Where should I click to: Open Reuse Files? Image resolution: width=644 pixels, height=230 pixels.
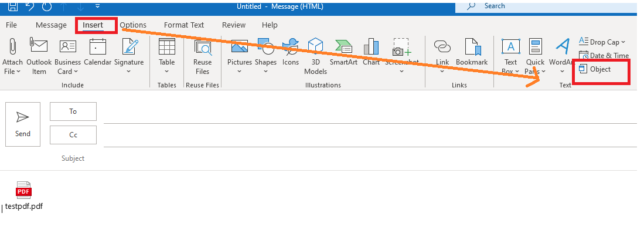point(203,57)
